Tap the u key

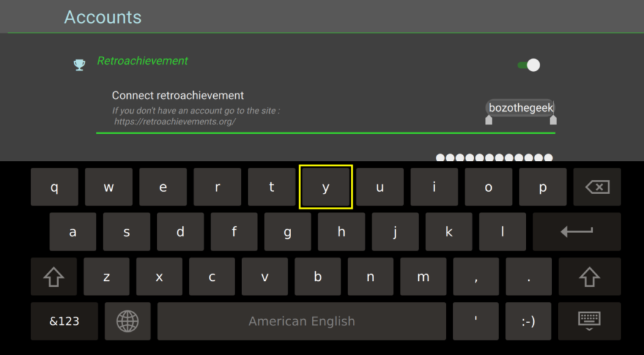tap(380, 187)
